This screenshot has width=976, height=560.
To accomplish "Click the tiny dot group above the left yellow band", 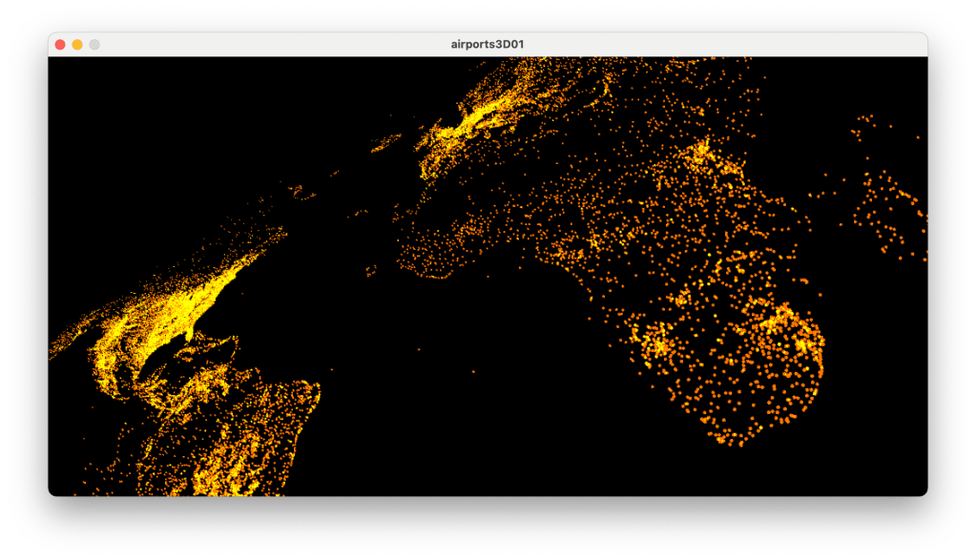I will pos(302,193).
